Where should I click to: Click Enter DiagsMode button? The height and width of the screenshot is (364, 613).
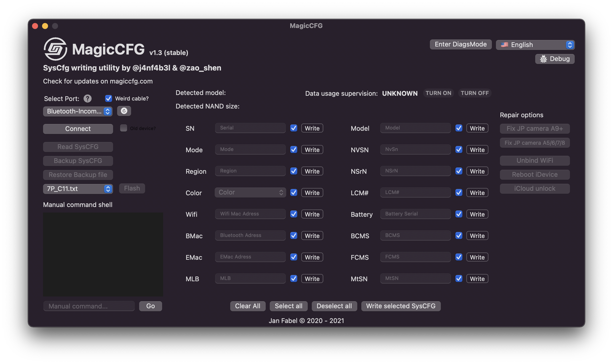(x=460, y=44)
